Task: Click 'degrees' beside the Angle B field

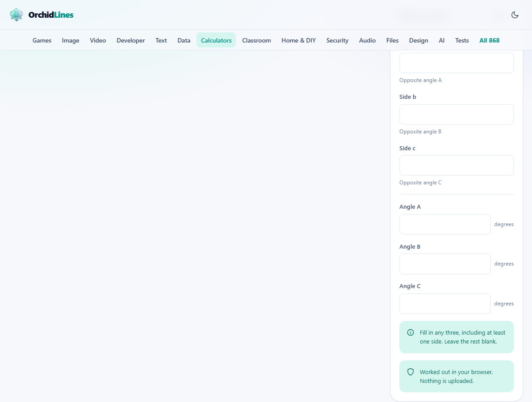Action: tap(504, 264)
